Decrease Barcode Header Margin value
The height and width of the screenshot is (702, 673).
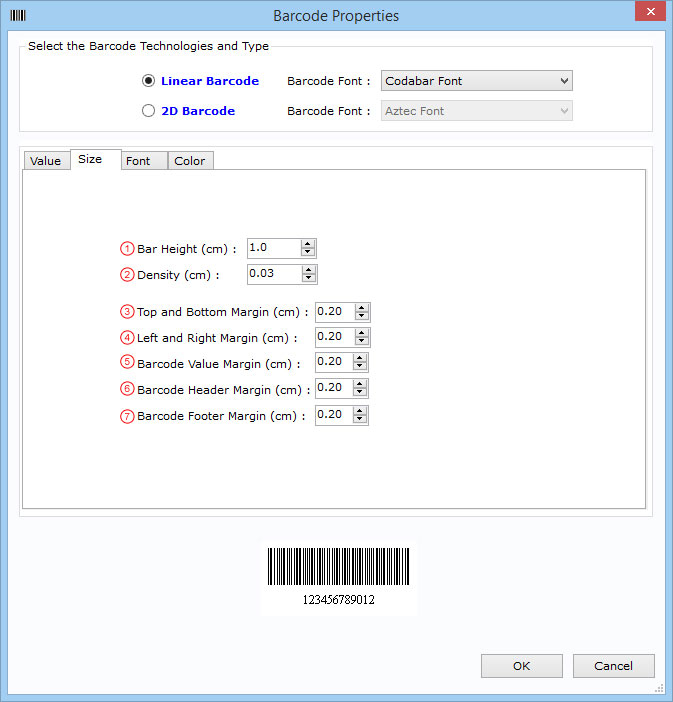(360, 392)
